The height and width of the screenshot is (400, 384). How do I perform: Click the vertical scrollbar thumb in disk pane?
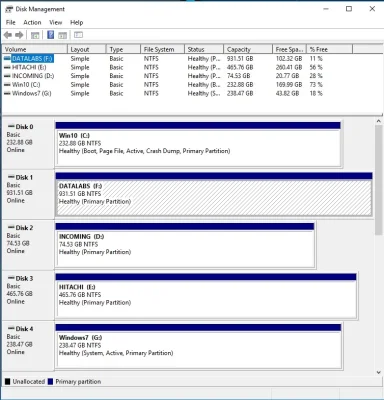click(379, 180)
